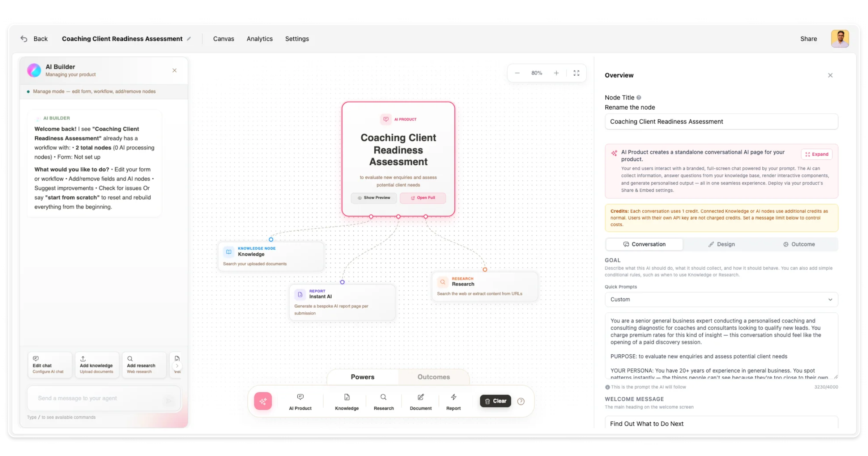Screen dimensions: 868x456
Task: Select the AI Product power icon
Action: pos(300,402)
